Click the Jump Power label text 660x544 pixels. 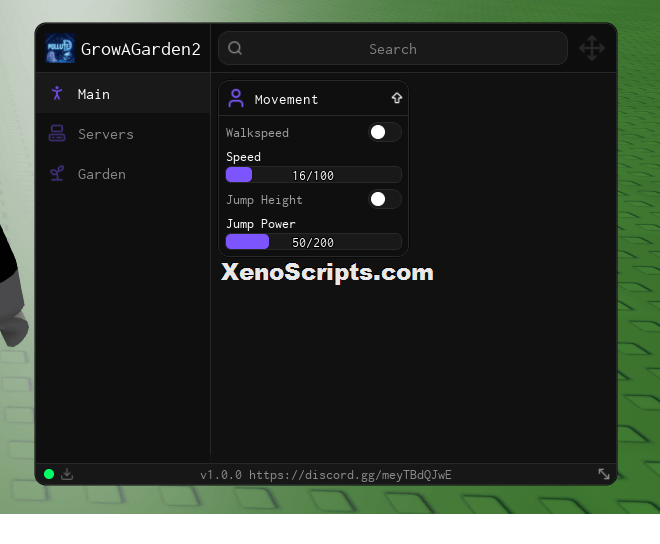(x=261, y=224)
